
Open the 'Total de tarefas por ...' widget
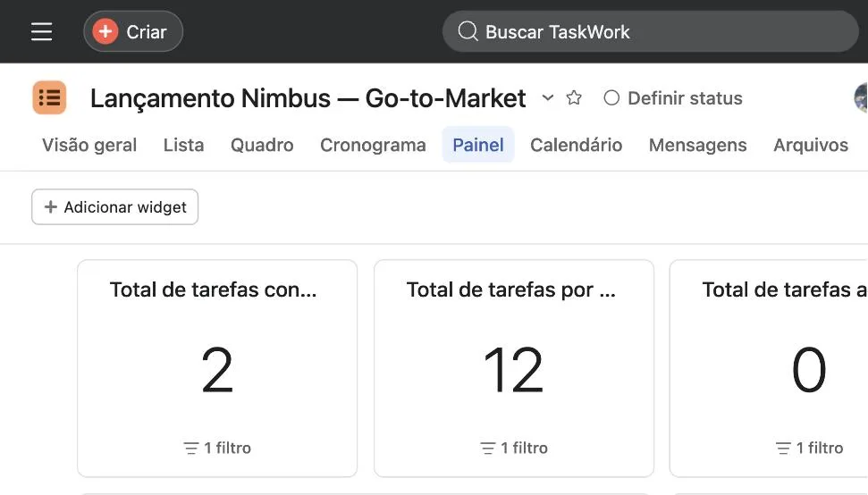point(514,368)
